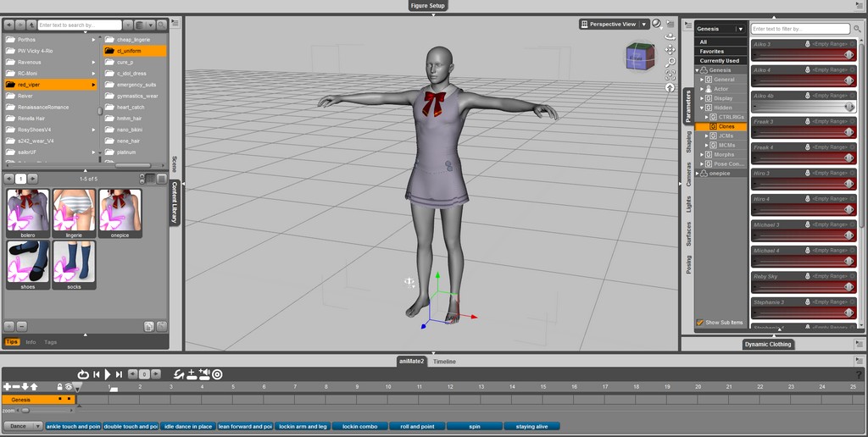Click the viewport orbit/rotate camera icon
The image size is (868, 437).
(670, 36)
